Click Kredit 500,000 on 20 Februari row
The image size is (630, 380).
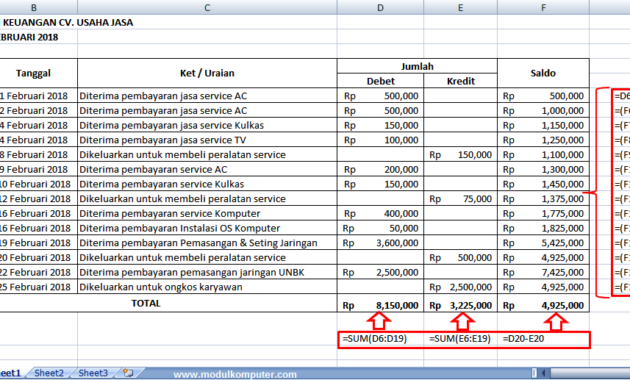(x=460, y=257)
